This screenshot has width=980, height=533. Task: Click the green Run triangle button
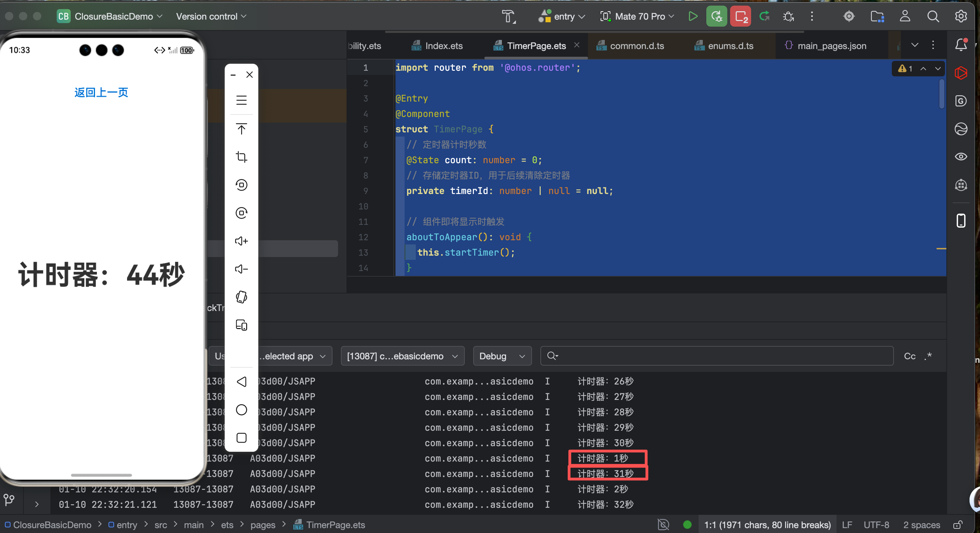pyautogui.click(x=692, y=16)
